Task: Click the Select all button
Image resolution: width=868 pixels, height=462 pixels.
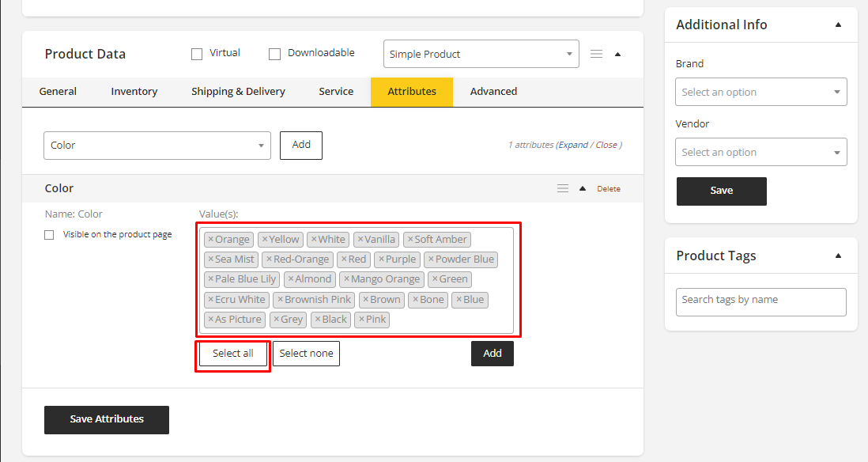Action: click(233, 354)
